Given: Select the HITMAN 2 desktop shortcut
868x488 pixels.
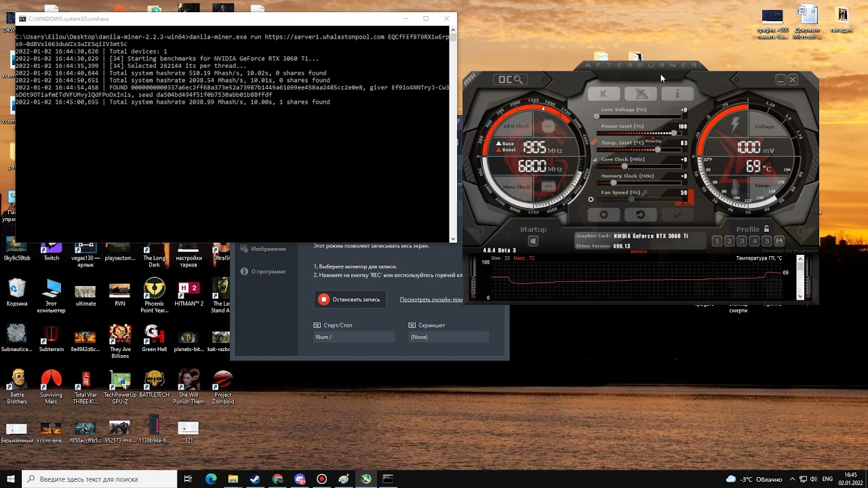Looking at the screenshot, I should (x=189, y=293).
